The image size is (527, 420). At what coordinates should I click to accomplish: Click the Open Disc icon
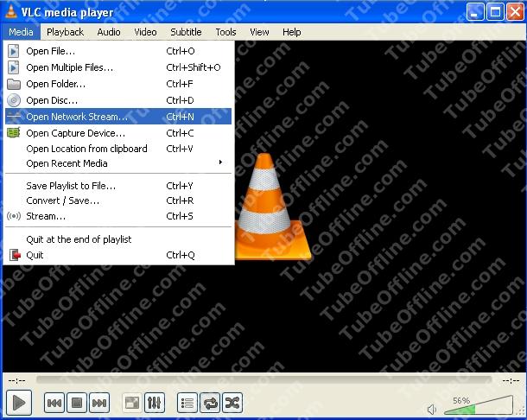14,100
